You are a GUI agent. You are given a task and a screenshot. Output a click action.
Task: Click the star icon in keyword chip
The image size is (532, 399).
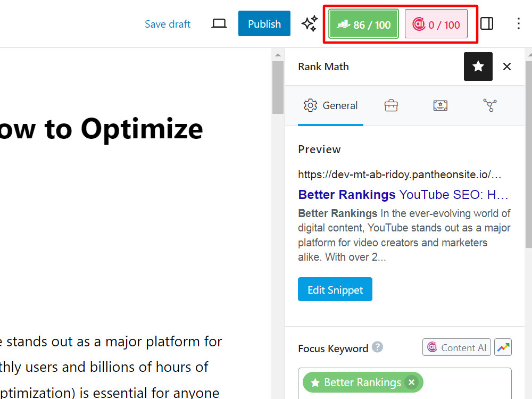(315, 383)
